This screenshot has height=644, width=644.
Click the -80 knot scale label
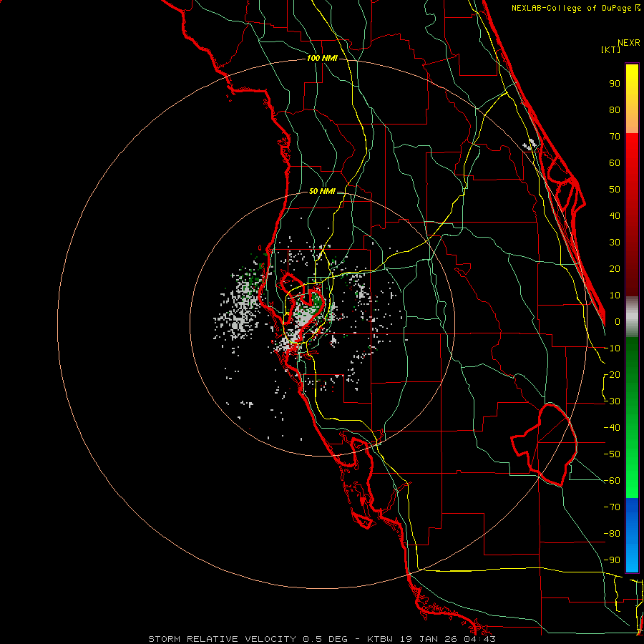click(x=612, y=534)
